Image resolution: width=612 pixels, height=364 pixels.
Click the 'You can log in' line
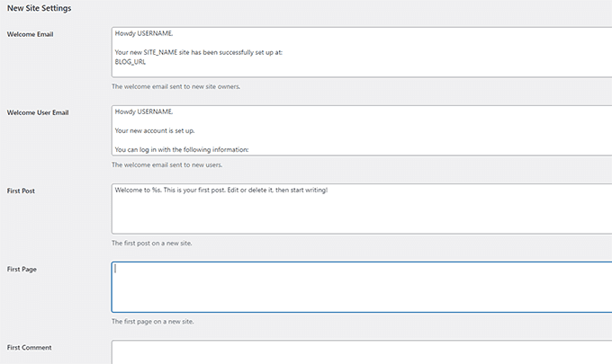coord(182,150)
